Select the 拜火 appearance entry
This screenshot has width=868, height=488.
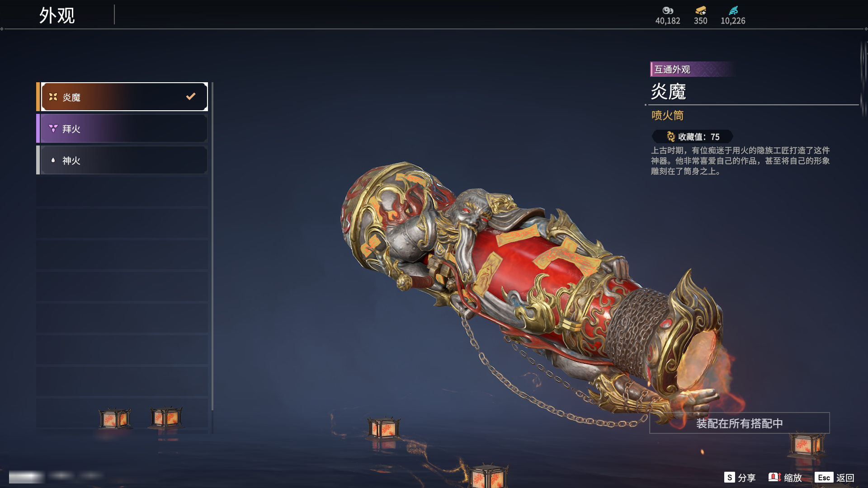122,128
